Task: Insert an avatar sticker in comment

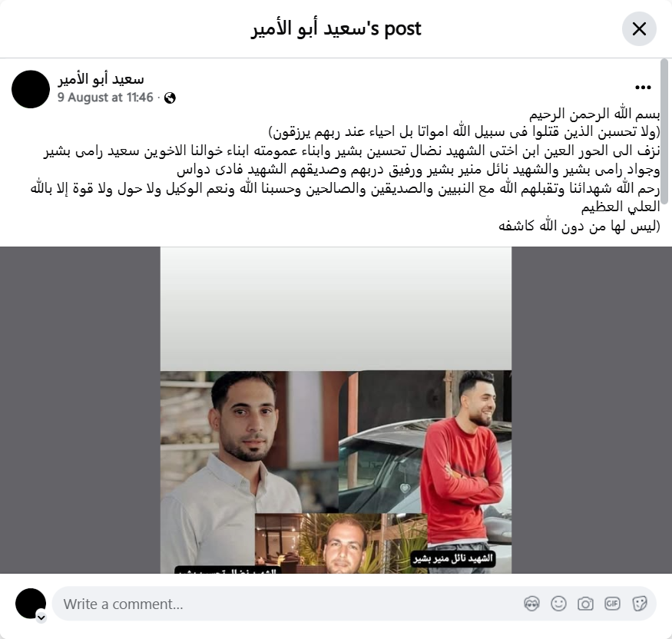Action: [x=532, y=604]
